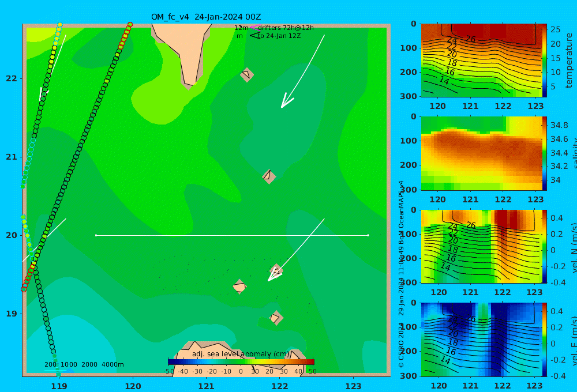Click the 'vel. N (m/s)' axis label
The image size is (577, 392).
(x=574, y=247)
